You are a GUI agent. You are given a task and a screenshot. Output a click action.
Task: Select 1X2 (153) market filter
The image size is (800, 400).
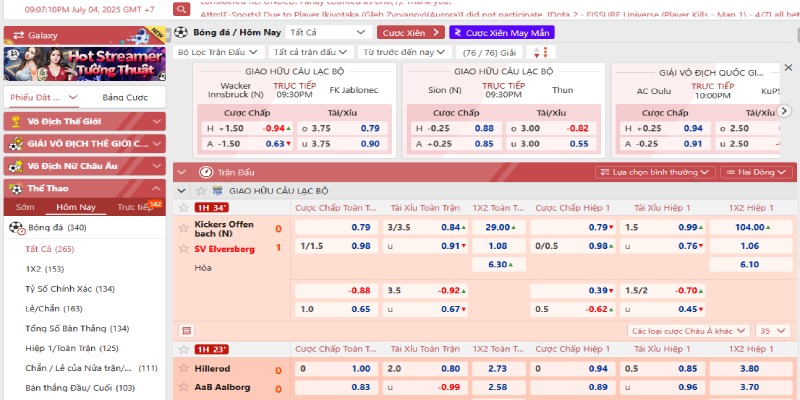pos(44,269)
